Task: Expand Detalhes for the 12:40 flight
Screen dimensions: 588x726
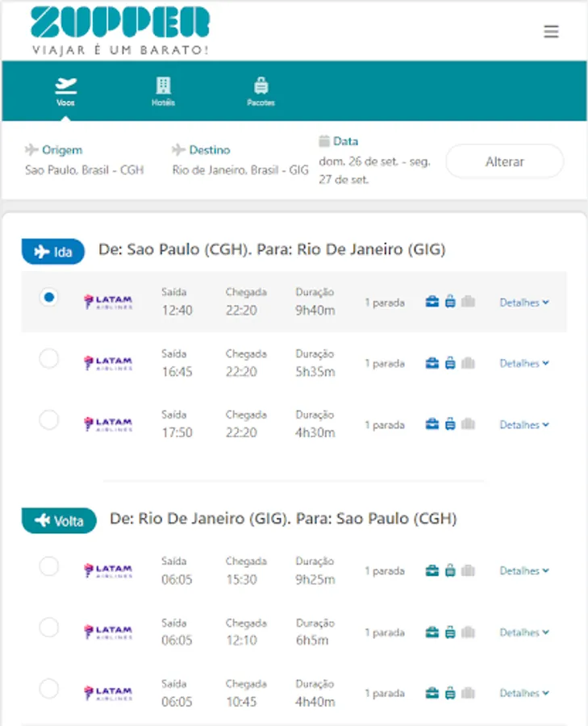Action: click(x=523, y=303)
